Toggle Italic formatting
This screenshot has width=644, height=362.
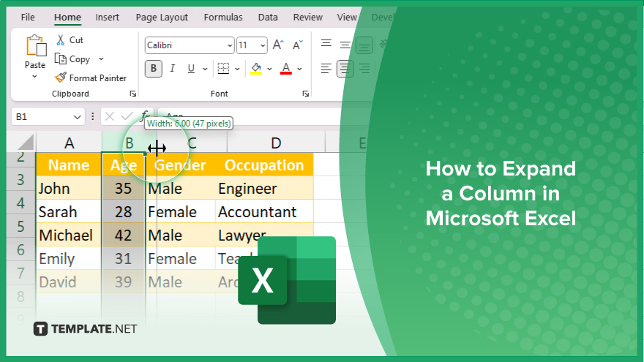coord(173,69)
